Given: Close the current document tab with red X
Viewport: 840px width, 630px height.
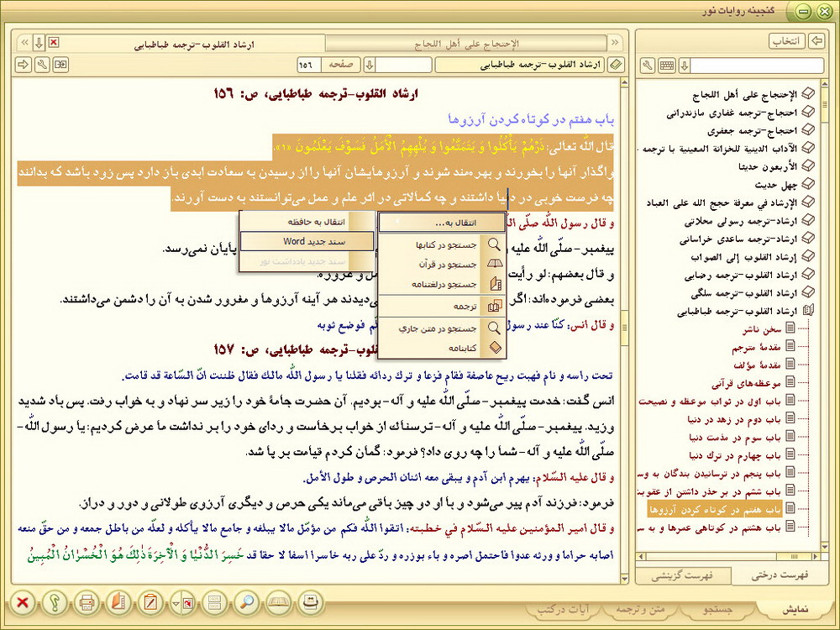Looking at the screenshot, I should coord(54,42).
